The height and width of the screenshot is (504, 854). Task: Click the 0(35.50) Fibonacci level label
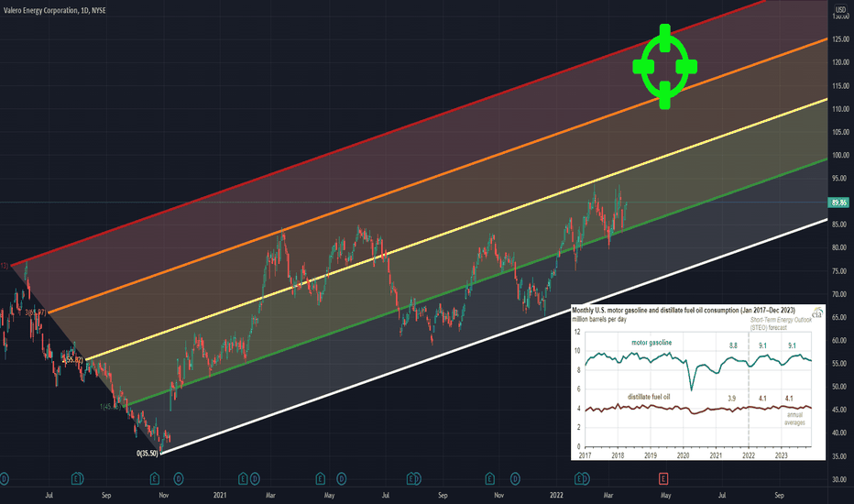pos(147,454)
